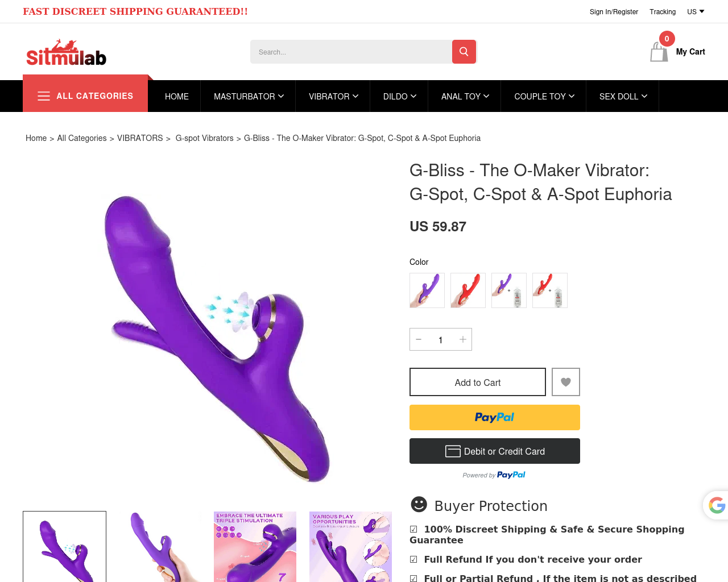Click the Sitmulab logo
The height and width of the screenshot is (582, 728).
pyautogui.click(x=66, y=52)
